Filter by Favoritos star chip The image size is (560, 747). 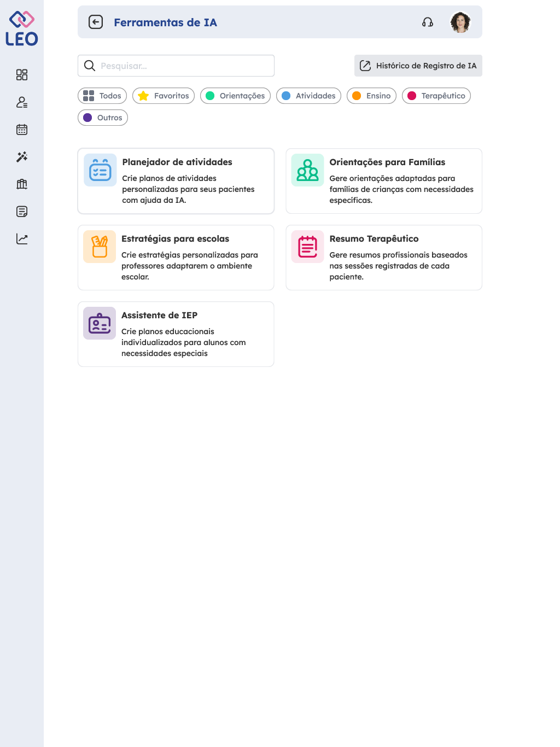(164, 96)
